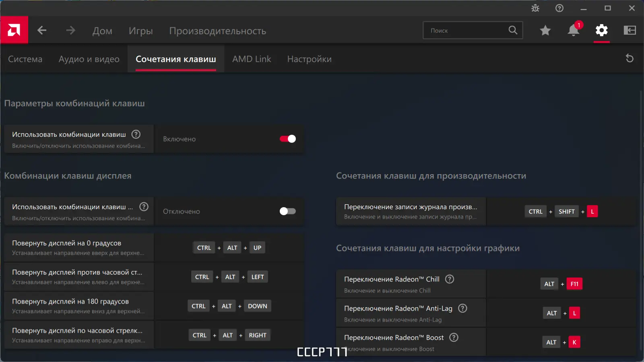The width and height of the screenshot is (644, 362).
Task: Go back using the left arrow icon
Action: 42,30
